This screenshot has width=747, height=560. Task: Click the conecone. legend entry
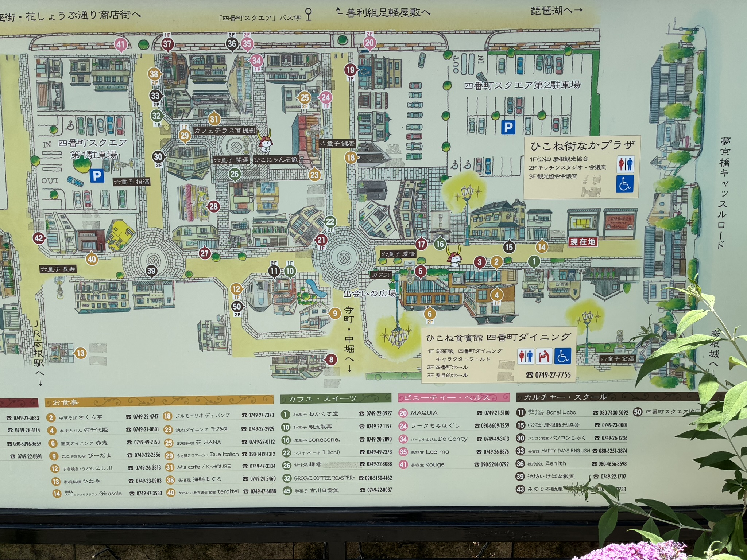pyautogui.click(x=336, y=440)
